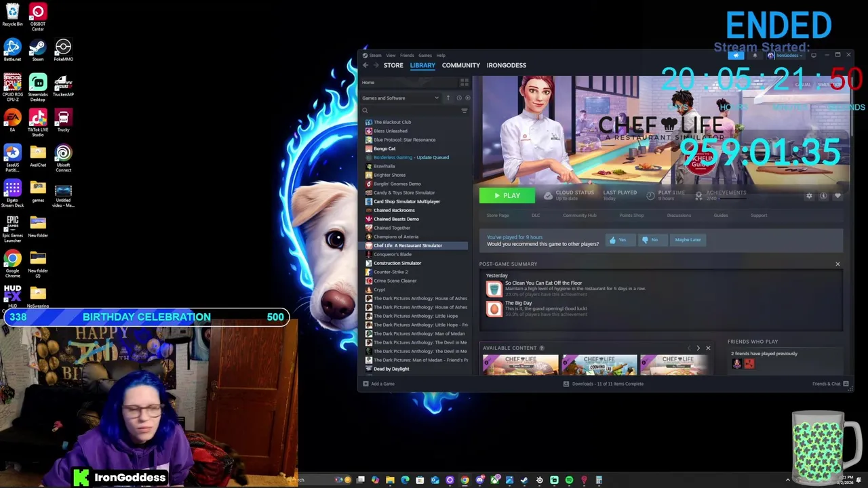Open the Community Hub link
Image resolution: width=868 pixels, height=488 pixels.
click(579, 216)
